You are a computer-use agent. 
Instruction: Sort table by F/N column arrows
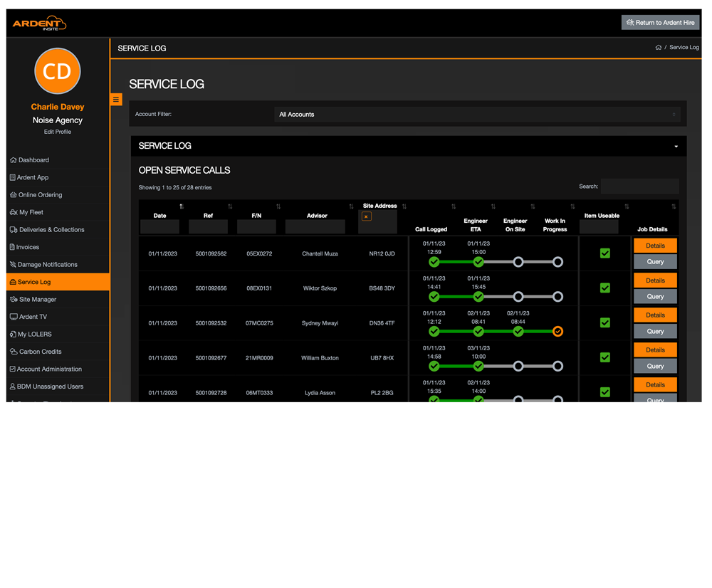pyautogui.click(x=278, y=206)
